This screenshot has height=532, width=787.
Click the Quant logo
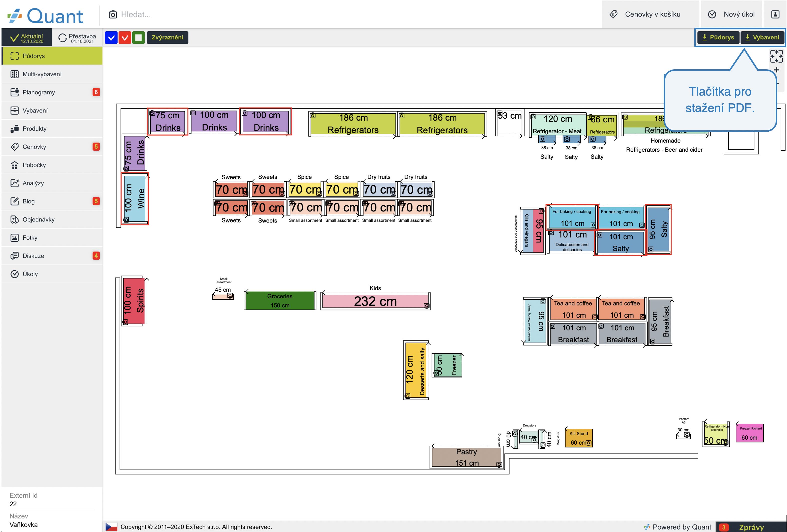point(45,16)
